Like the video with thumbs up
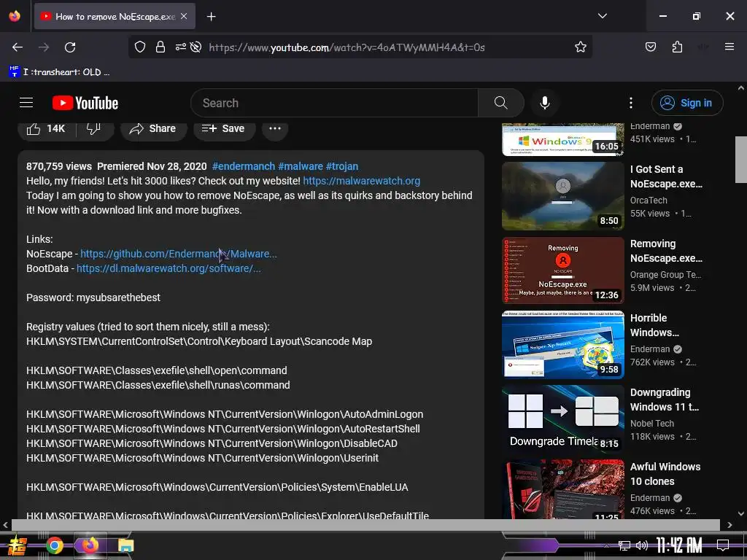747x560 pixels. tap(46, 128)
